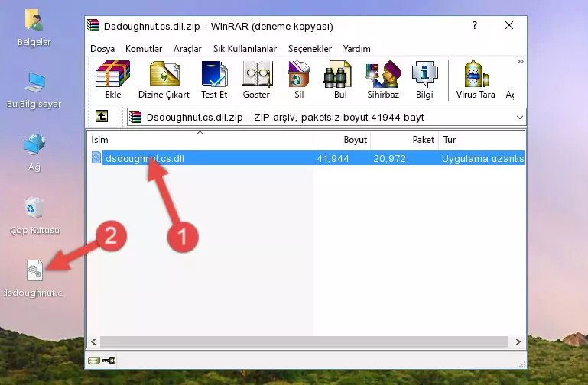Sort files by İsim column
588x385 pixels.
click(x=200, y=140)
